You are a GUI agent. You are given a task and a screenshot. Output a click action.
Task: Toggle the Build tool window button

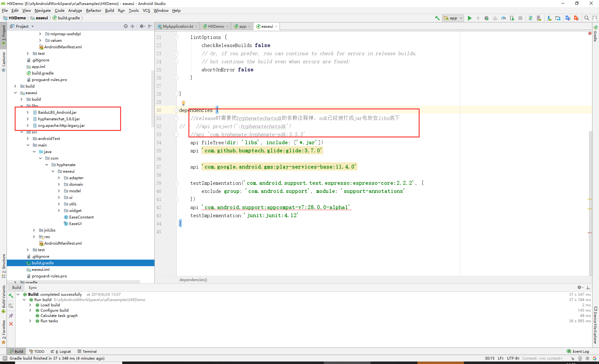[x=16, y=351]
